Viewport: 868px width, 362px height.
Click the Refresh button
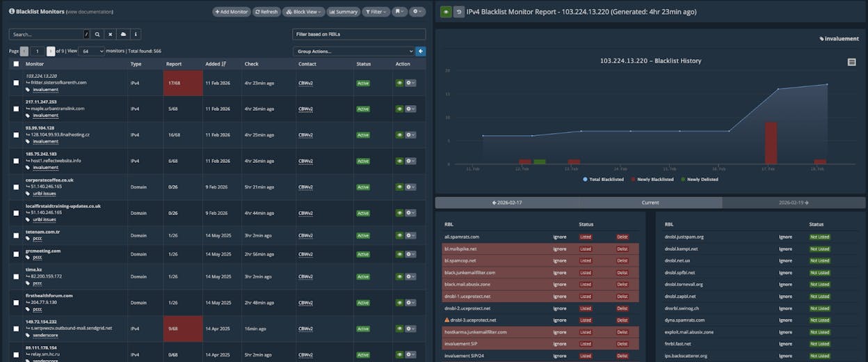(x=266, y=12)
